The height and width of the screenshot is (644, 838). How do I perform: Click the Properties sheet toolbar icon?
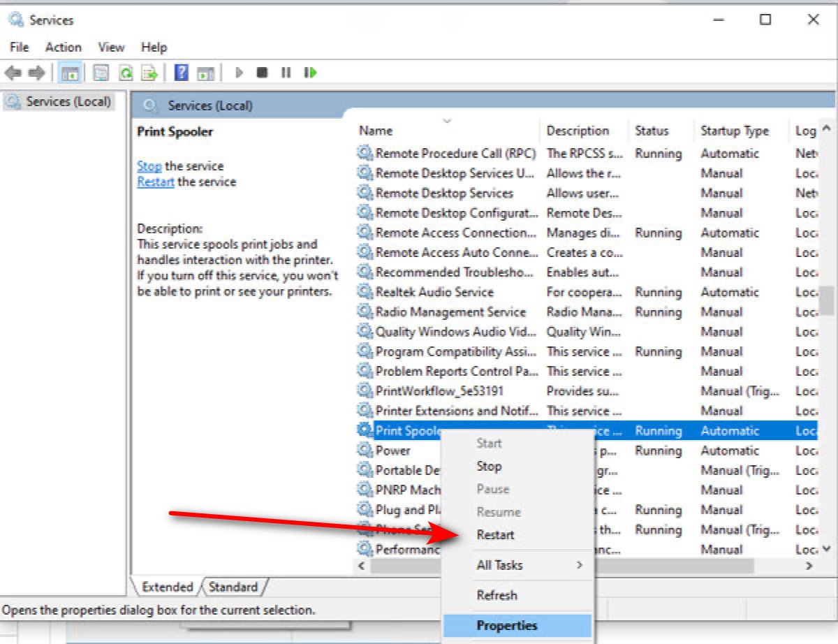coord(101,73)
